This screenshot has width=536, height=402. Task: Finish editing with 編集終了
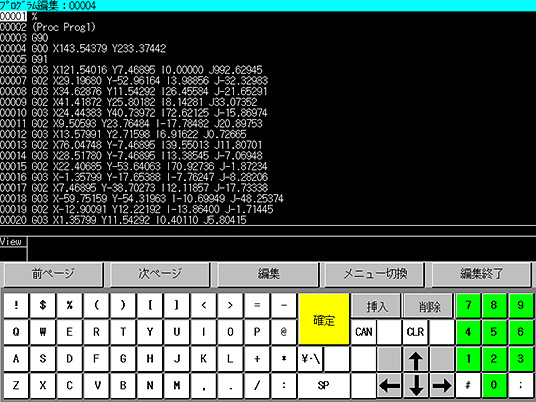(x=481, y=274)
